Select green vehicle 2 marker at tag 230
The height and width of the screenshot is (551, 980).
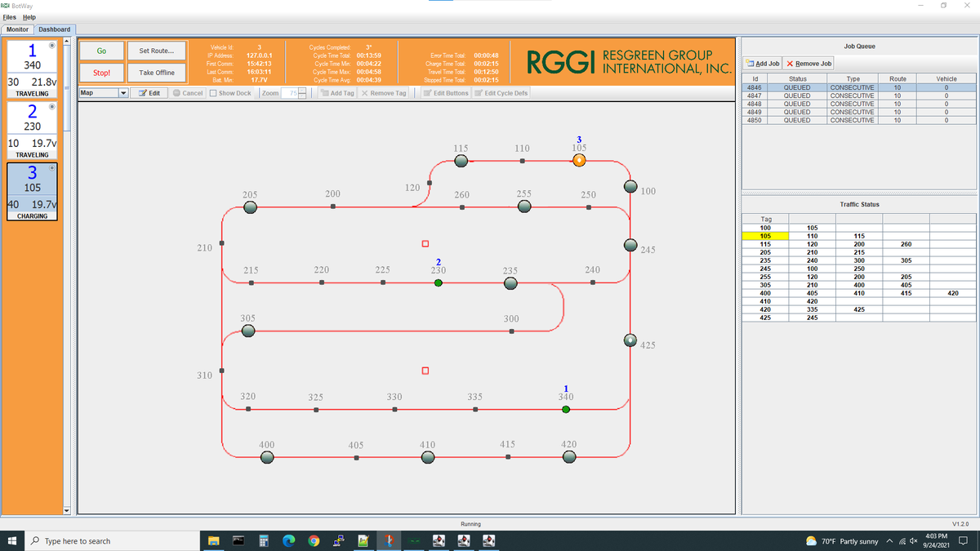coord(439,282)
